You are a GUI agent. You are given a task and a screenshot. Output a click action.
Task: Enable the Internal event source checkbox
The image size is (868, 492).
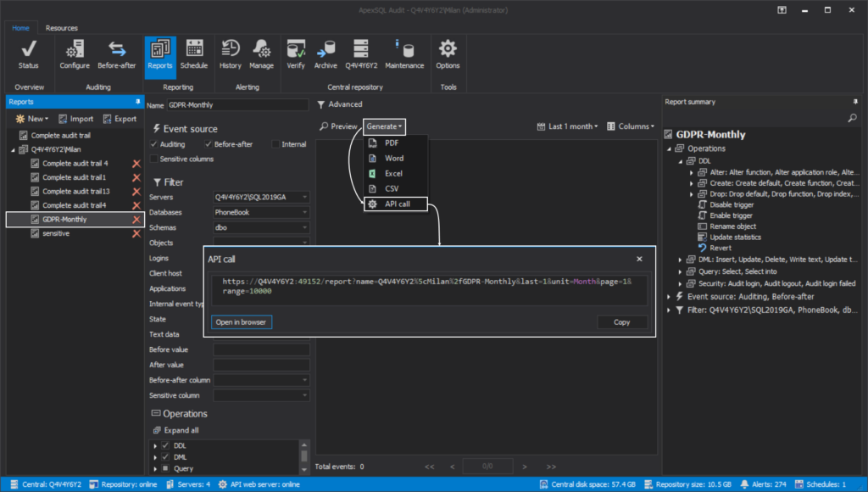tap(276, 144)
